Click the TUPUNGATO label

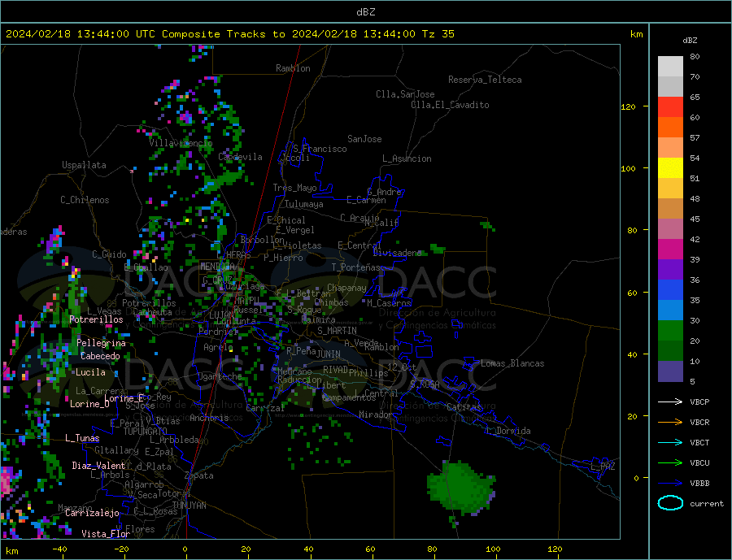[146, 432]
